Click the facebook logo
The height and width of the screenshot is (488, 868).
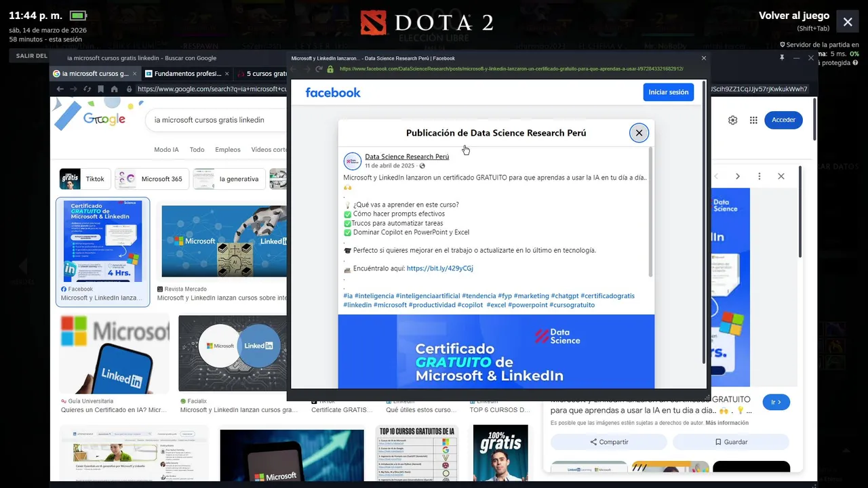coord(333,92)
